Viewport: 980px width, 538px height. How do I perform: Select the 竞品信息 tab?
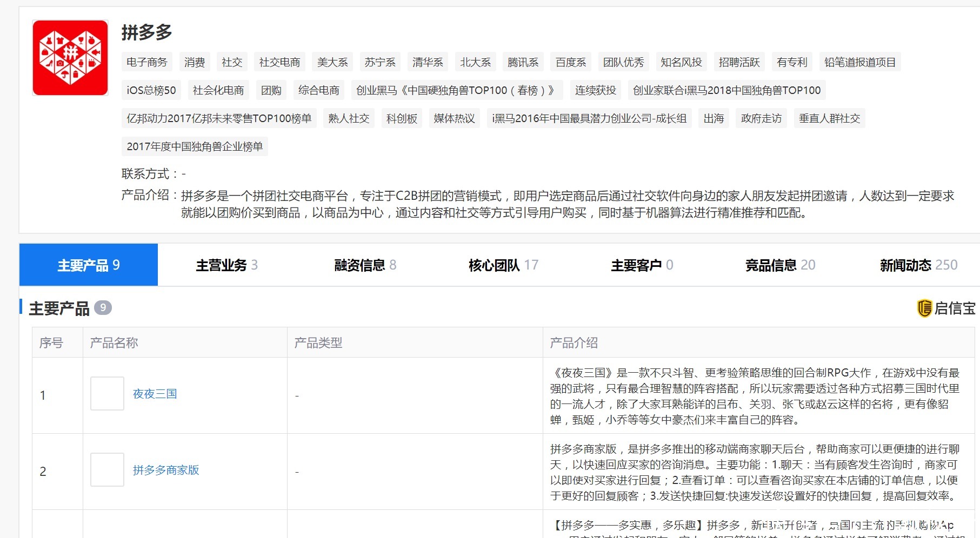point(781,265)
